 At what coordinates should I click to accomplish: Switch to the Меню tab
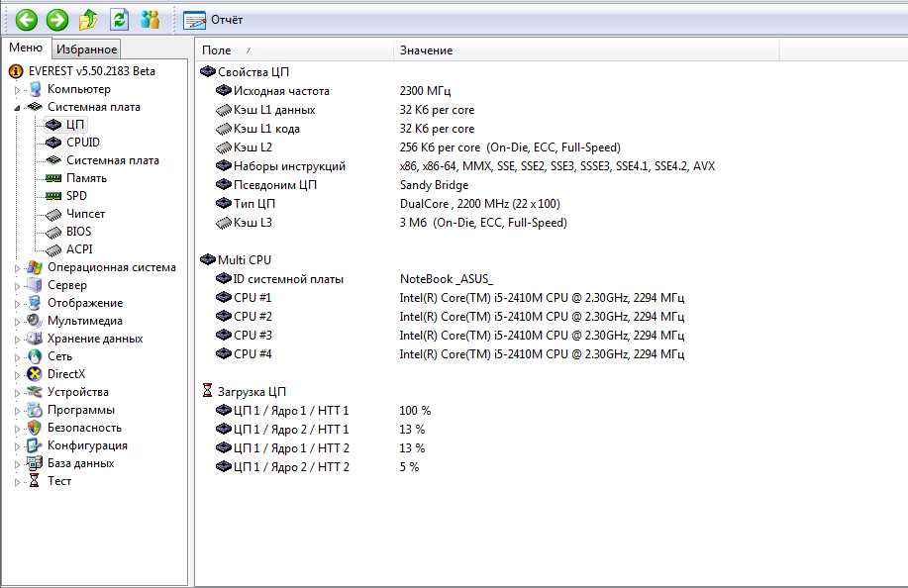26,48
